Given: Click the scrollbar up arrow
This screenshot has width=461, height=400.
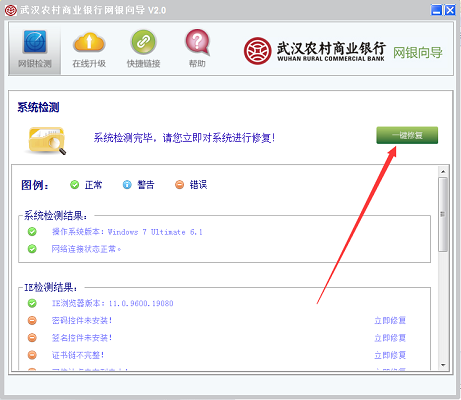Looking at the screenshot, I should coord(443,172).
